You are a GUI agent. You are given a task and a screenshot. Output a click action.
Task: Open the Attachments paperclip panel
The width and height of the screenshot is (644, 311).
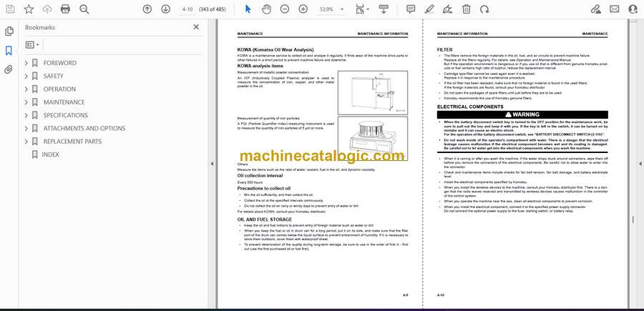tap(9, 69)
